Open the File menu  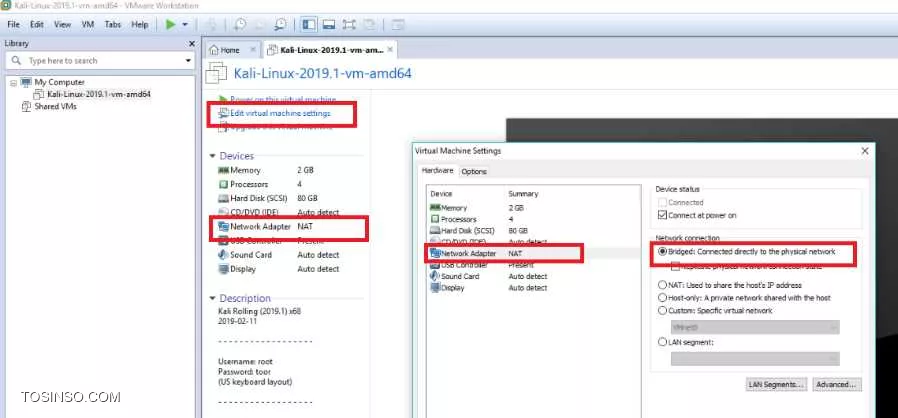pyautogui.click(x=13, y=25)
